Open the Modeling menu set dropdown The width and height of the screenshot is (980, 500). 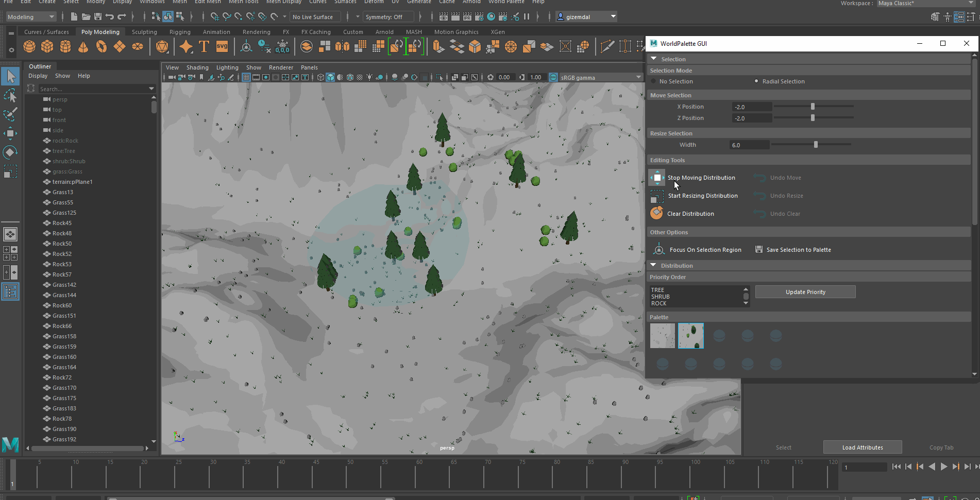pos(31,17)
